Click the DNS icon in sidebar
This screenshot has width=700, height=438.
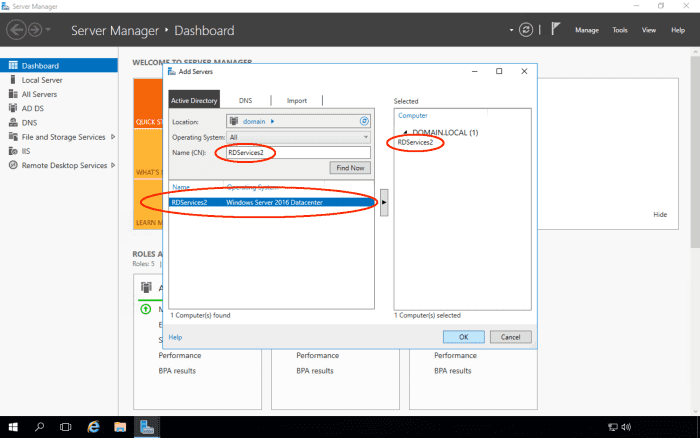point(13,122)
